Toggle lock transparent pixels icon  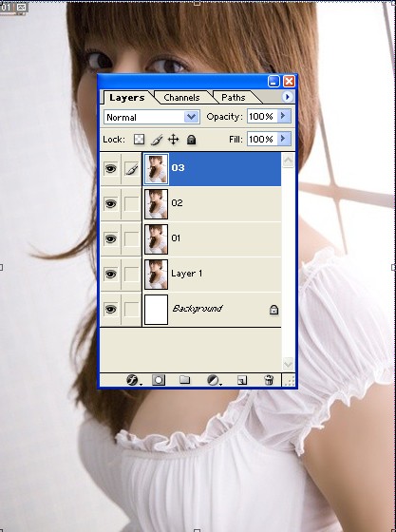click(139, 139)
